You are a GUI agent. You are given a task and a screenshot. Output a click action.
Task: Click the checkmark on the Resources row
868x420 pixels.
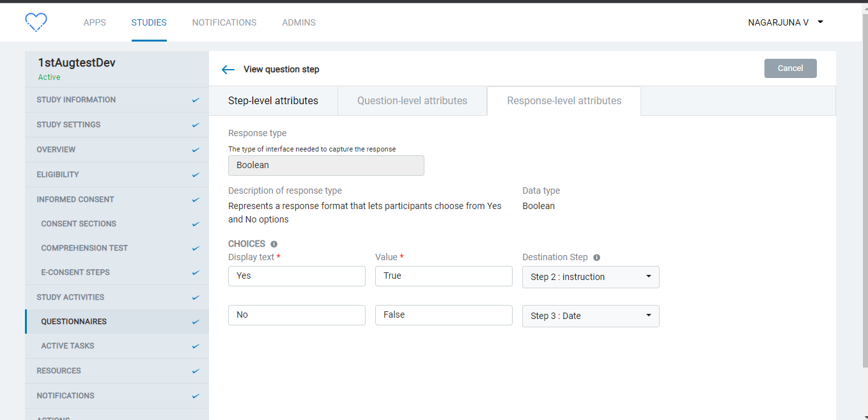[196, 371]
